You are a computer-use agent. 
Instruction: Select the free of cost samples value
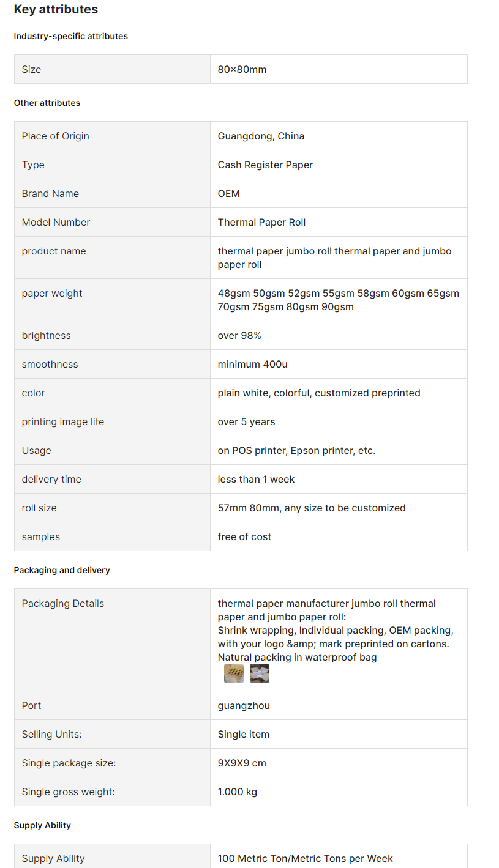click(244, 536)
